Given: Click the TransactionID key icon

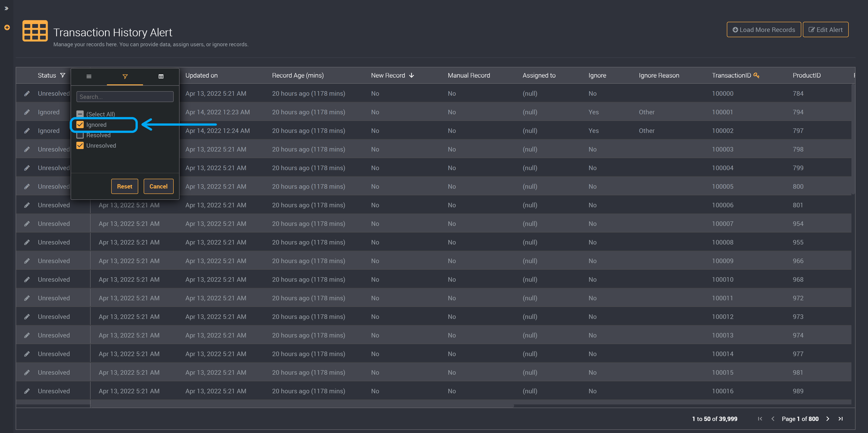Looking at the screenshot, I should [x=757, y=76].
